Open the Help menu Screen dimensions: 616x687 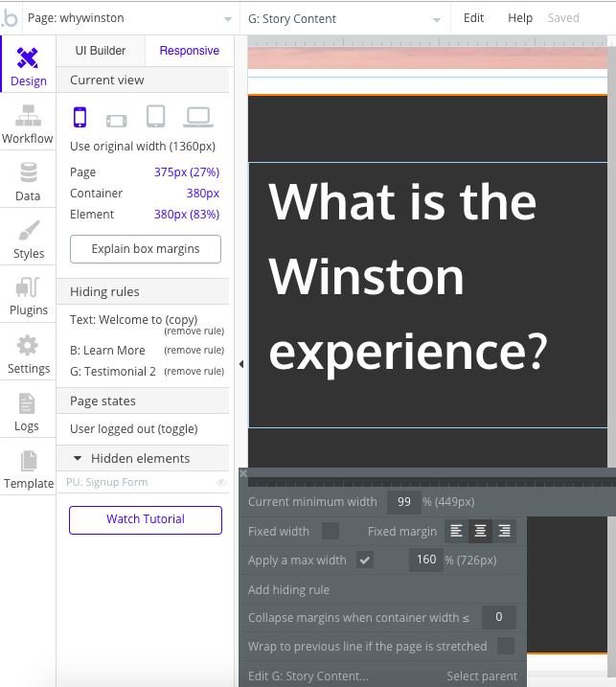[x=520, y=18]
